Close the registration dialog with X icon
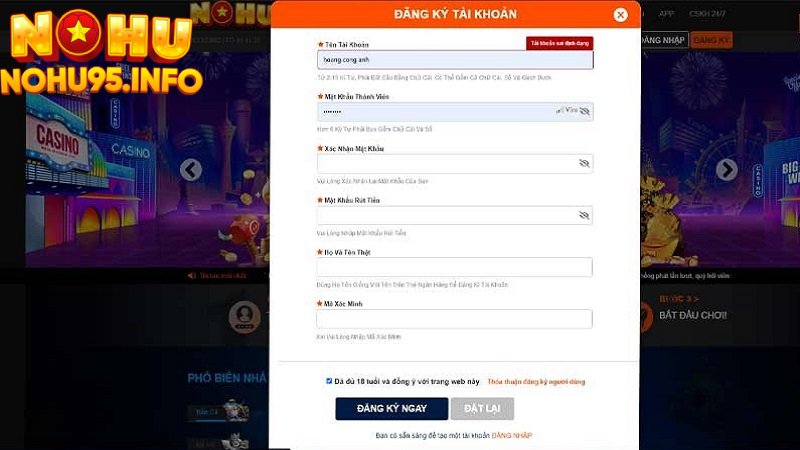Screen dimensions: 800x450 (620, 15)
